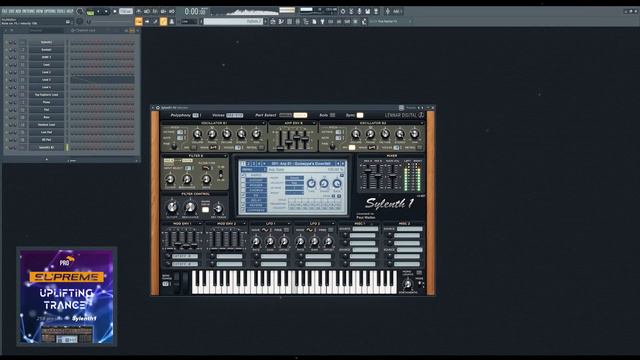Click Oscillator B2 Volume knob

[x=356, y=134]
